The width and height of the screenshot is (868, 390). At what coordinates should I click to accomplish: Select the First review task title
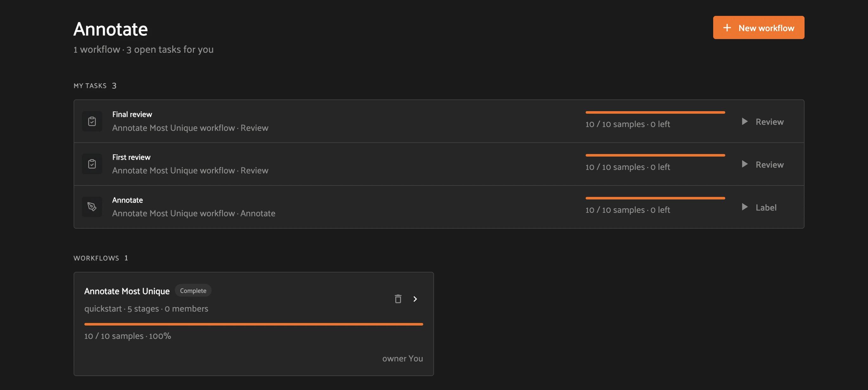[x=131, y=157]
